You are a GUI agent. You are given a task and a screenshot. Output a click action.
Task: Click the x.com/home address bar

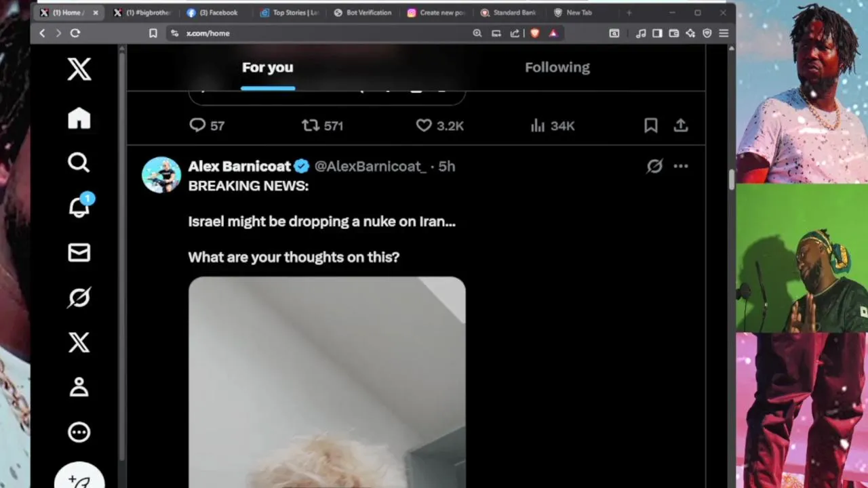(319, 33)
